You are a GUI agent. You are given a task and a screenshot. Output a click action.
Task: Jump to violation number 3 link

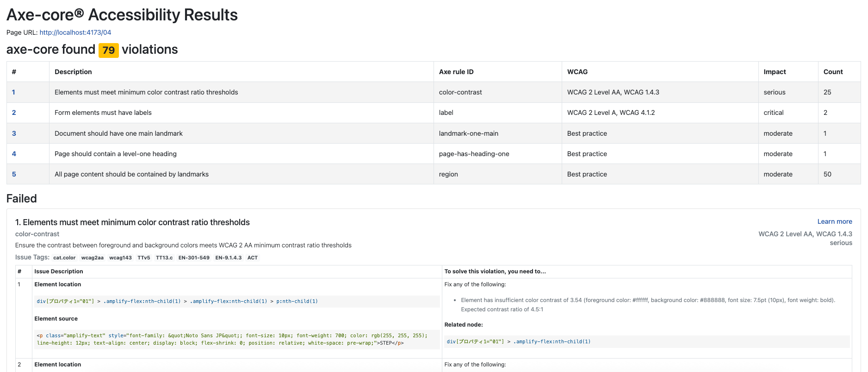pyautogui.click(x=14, y=133)
